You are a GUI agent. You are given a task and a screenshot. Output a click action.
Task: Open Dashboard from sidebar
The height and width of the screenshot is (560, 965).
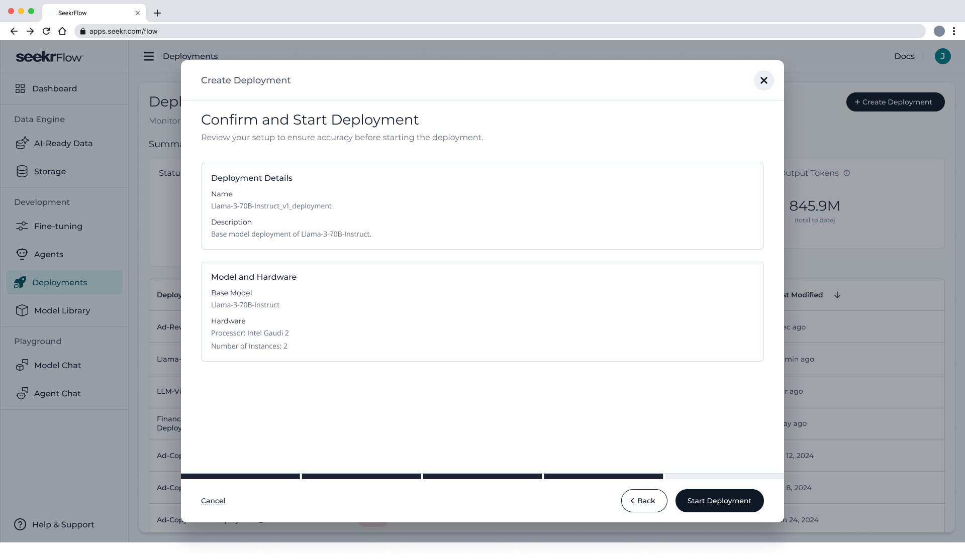point(64,88)
